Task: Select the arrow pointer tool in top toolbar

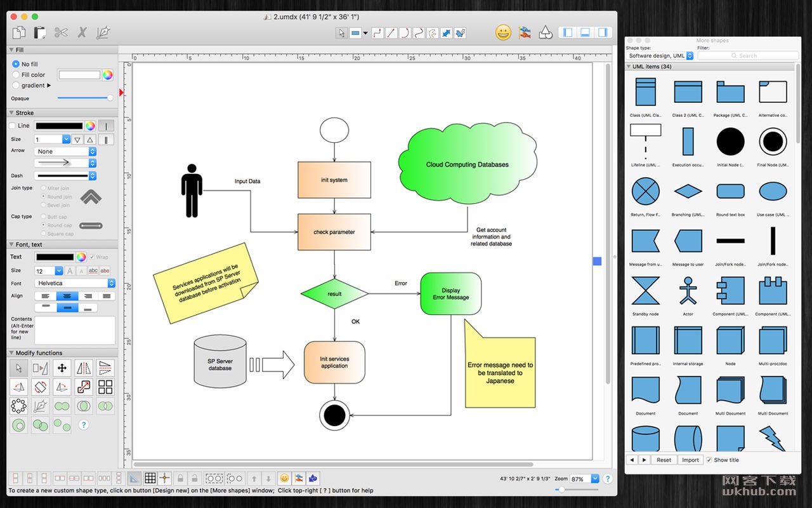Action: [341, 33]
